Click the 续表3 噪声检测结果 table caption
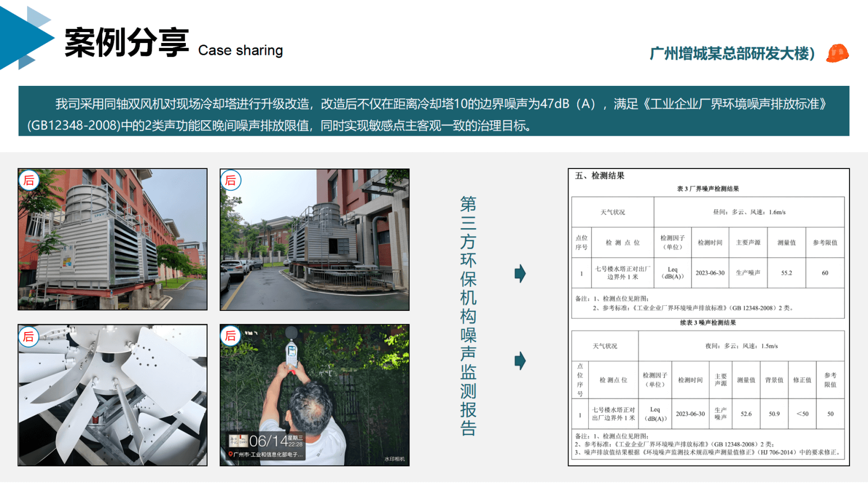Image resolution: width=868 pixels, height=488 pixels. [x=708, y=323]
